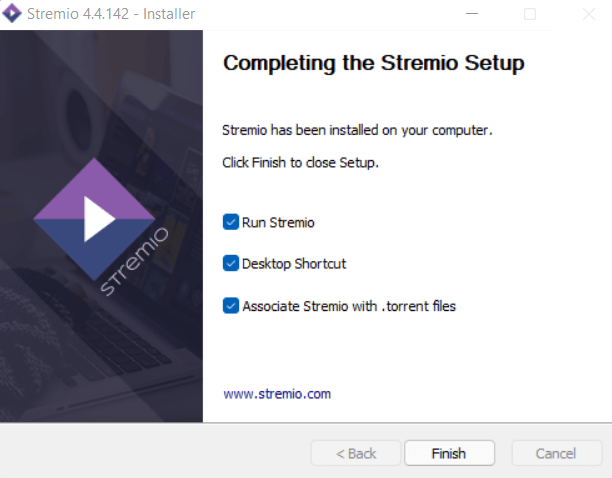Click the "Desktop Shortcut" label text
This screenshot has height=478, width=612.
(x=294, y=264)
